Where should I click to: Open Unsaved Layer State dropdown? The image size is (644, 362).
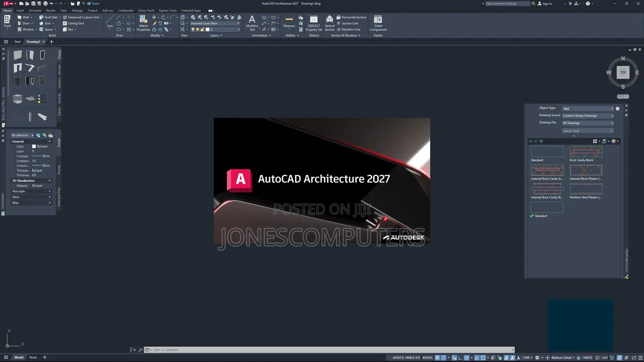coord(215,23)
